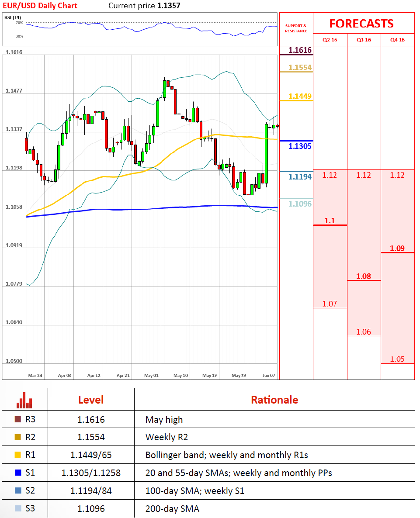
Task: Click the S3 light blue color square
Action: pyautogui.click(x=18, y=508)
